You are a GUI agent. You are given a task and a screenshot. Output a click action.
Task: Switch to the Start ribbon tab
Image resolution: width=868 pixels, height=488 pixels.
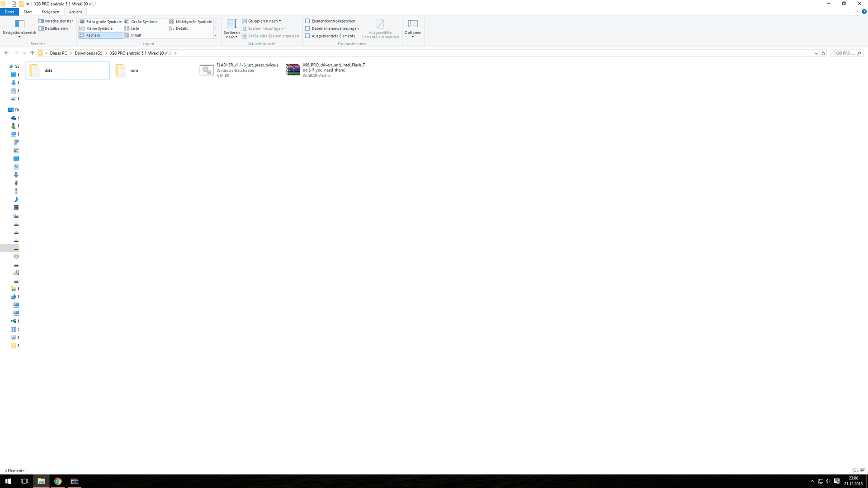pos(28,12)
